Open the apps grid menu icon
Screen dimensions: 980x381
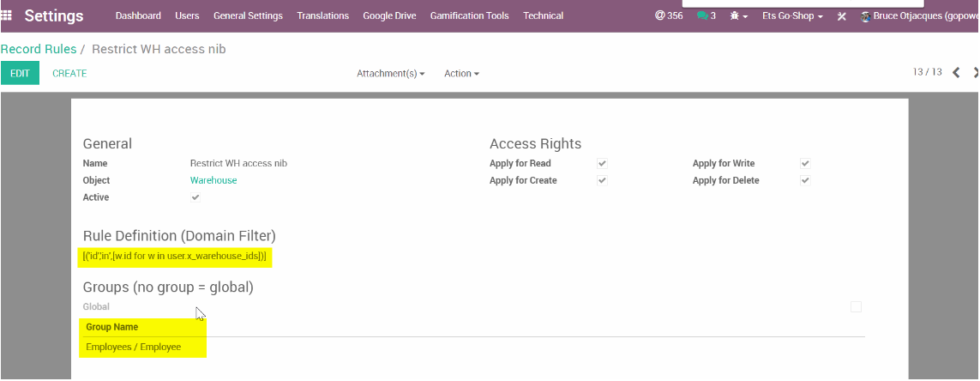[x=8, y=15]
